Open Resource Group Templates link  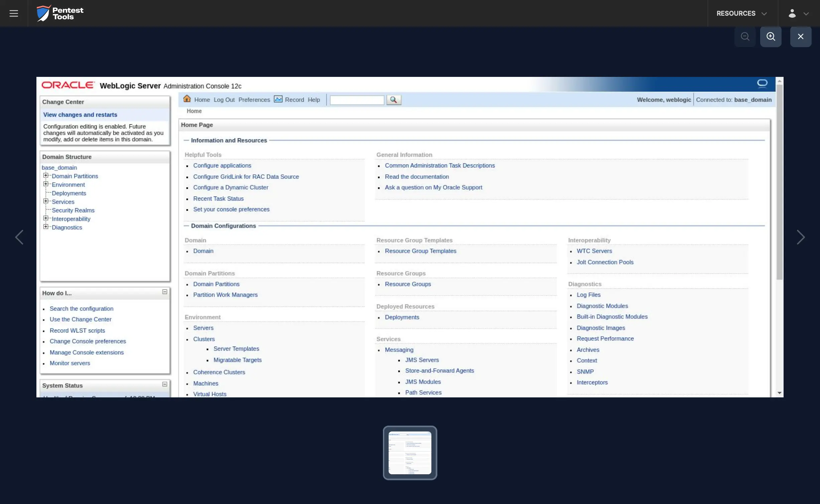420,251
